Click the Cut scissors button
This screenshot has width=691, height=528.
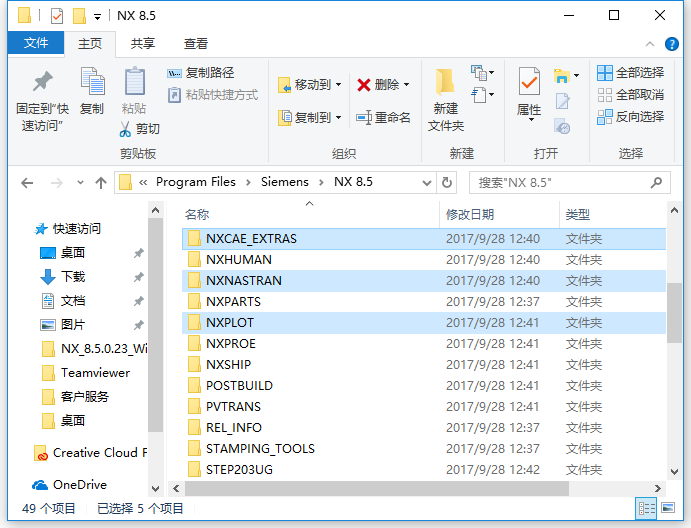coord(139,129)
